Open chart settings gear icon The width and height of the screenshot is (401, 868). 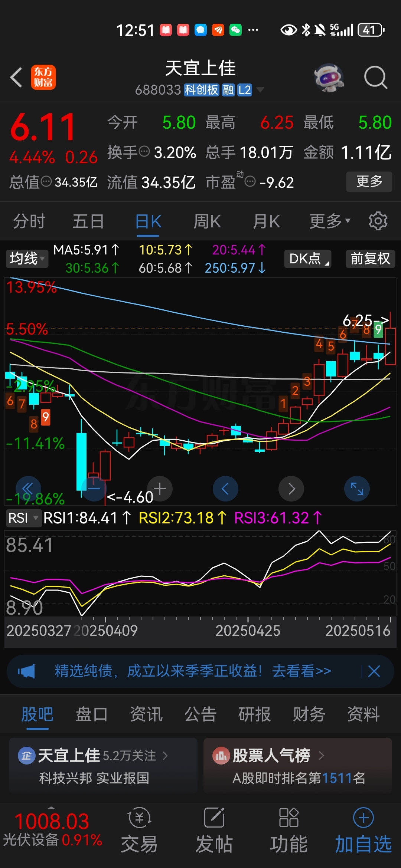(378, 221)
